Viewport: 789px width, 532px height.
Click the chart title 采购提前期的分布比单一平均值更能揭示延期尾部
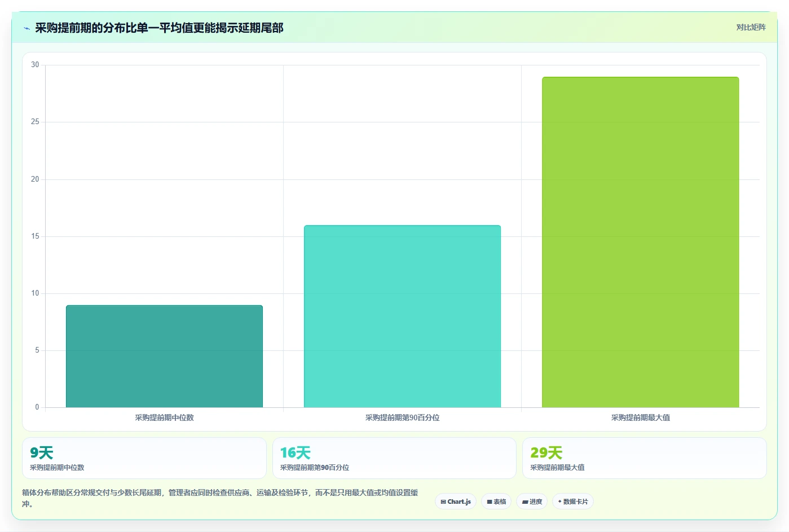(159, 28)
